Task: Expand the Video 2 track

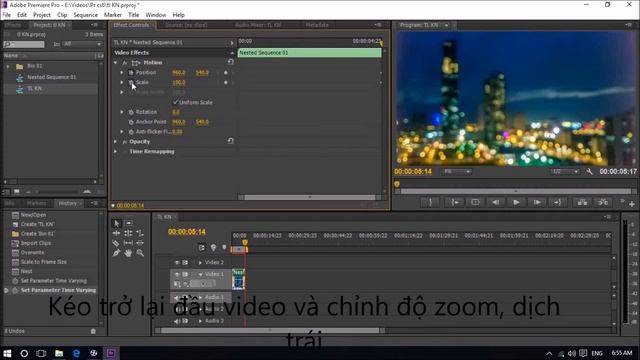Action: coord(200,262)
